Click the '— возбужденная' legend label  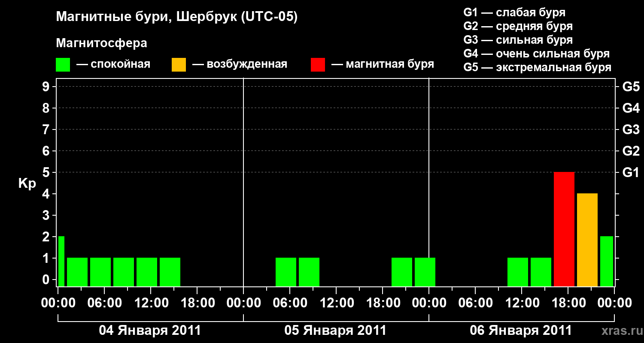pos(240,65)
